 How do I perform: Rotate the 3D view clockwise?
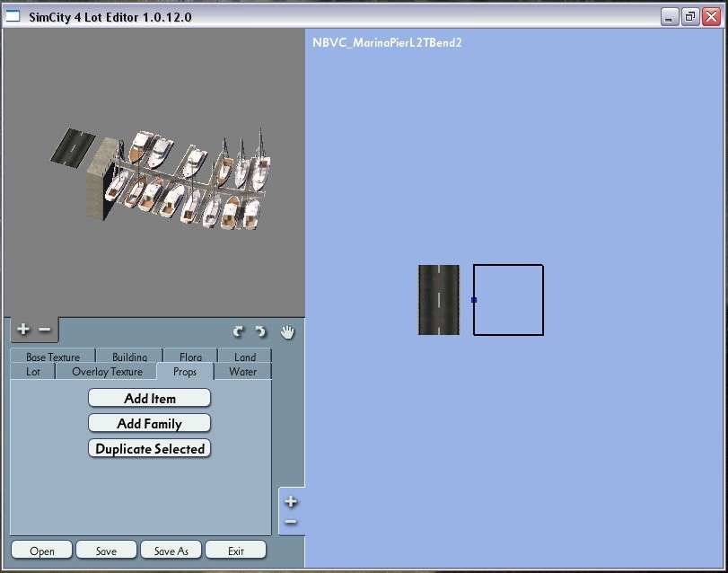pos(260,331)
